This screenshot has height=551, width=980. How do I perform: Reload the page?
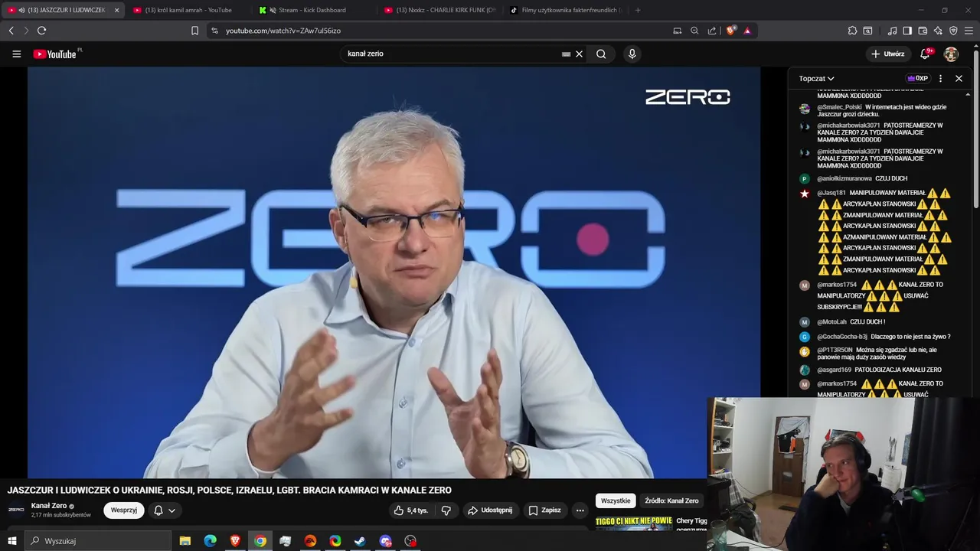pos(41,31)
